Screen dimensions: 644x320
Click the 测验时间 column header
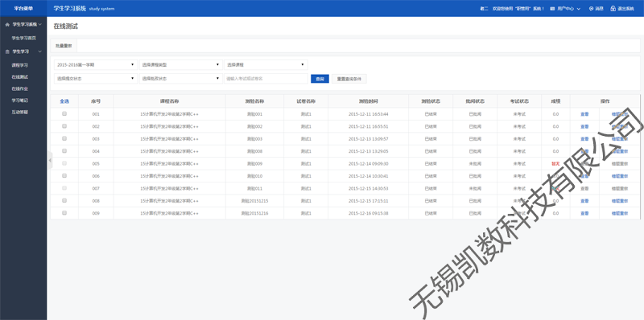click(368, 101)
